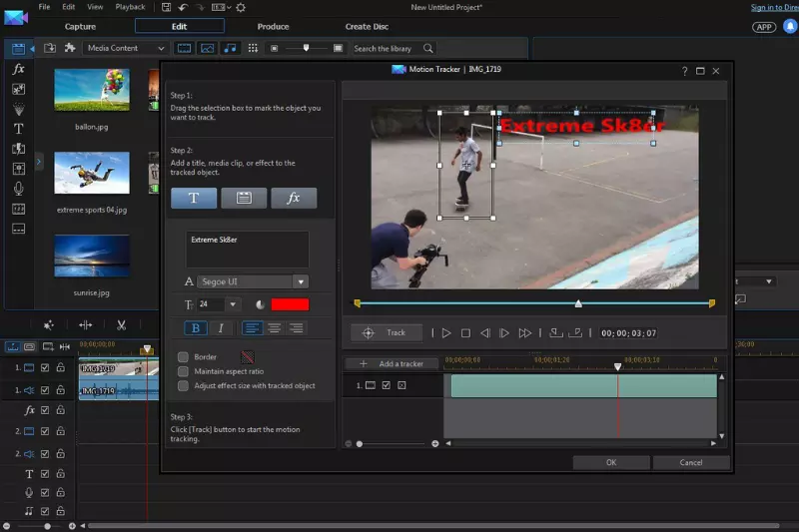The image size is (799, 532).
Task: Open the Title Room T icon in sidebar
Action: pyautogui.click(x=18, y=129)
